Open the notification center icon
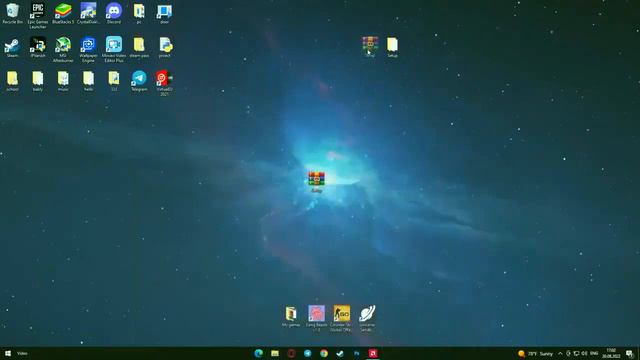 630,353
